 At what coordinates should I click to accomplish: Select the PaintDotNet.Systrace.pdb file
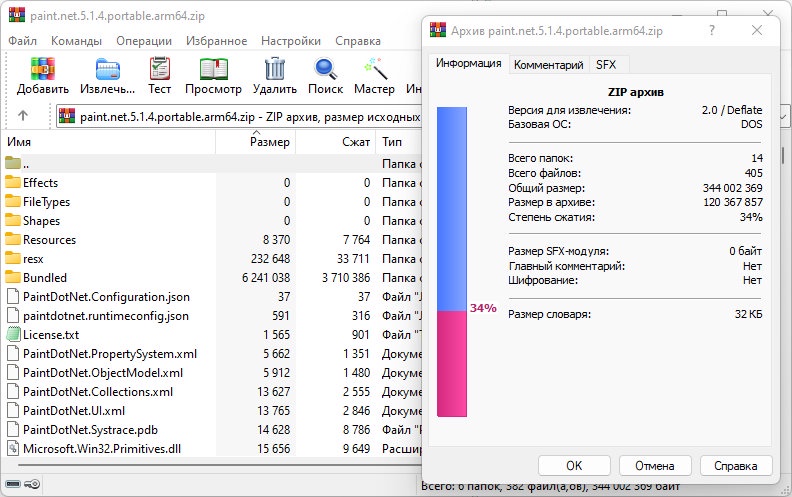tap(90, 429)
